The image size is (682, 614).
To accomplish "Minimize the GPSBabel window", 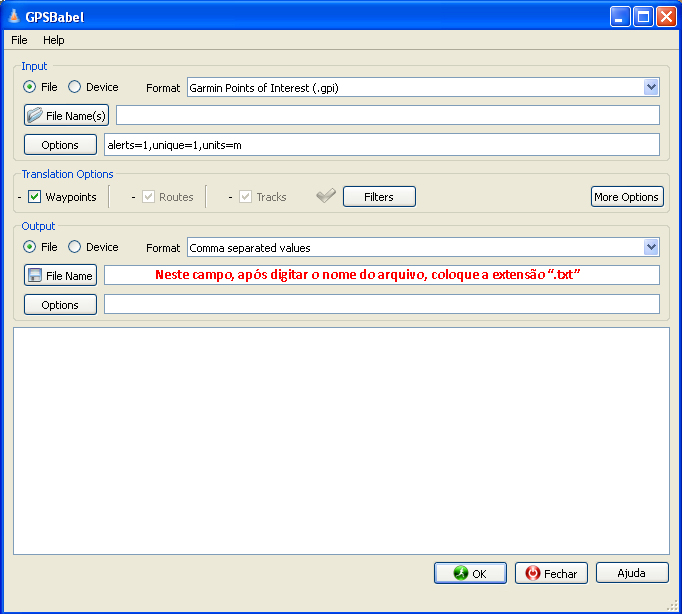I will [x=620, y=17].
